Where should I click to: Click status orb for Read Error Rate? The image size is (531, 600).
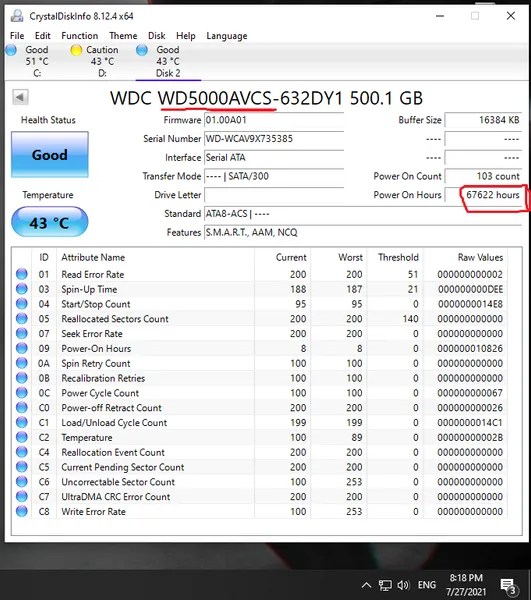(22, 274)
